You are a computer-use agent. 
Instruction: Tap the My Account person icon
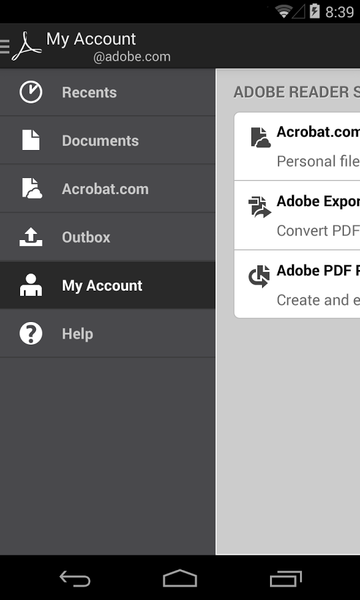coord(31,285)
